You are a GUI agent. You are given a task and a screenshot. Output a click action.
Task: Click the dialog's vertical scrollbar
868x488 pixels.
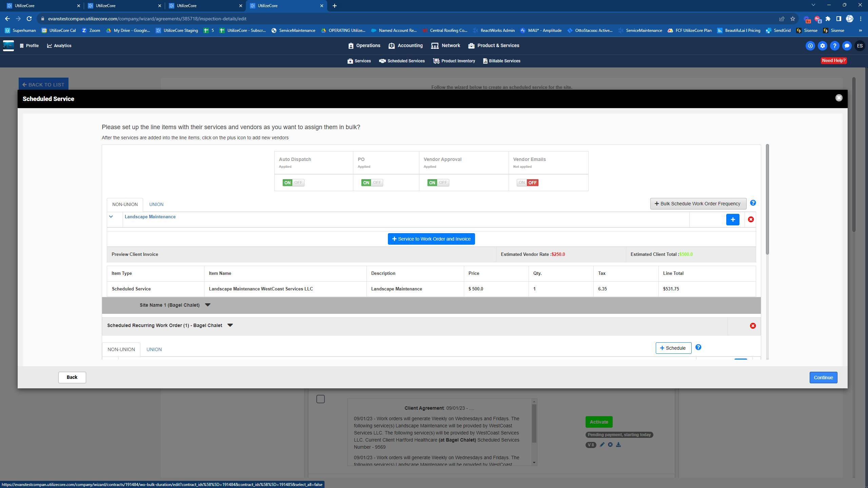tap(767, 199)
